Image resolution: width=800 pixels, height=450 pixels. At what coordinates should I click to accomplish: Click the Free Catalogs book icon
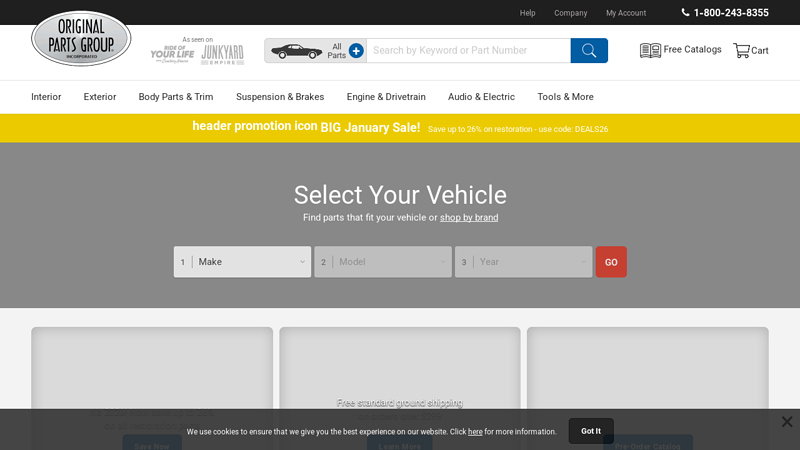click(x=651, y=50)
